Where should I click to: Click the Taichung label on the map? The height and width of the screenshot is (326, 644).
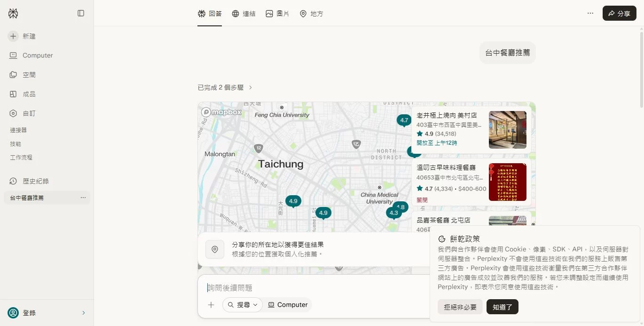point(281,164)
